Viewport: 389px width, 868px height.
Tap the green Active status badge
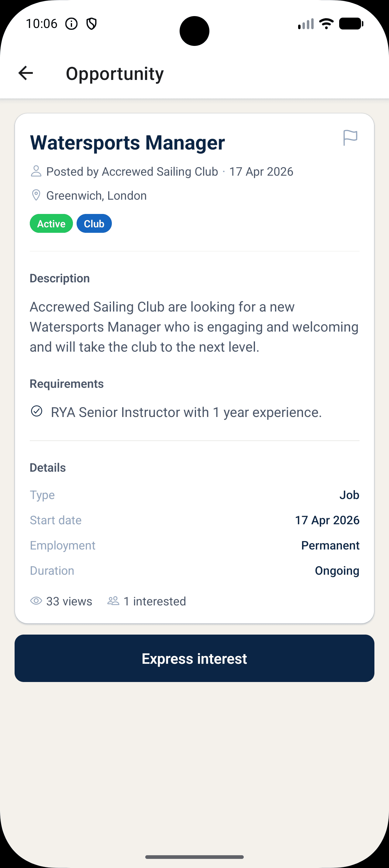pos(51,224)
